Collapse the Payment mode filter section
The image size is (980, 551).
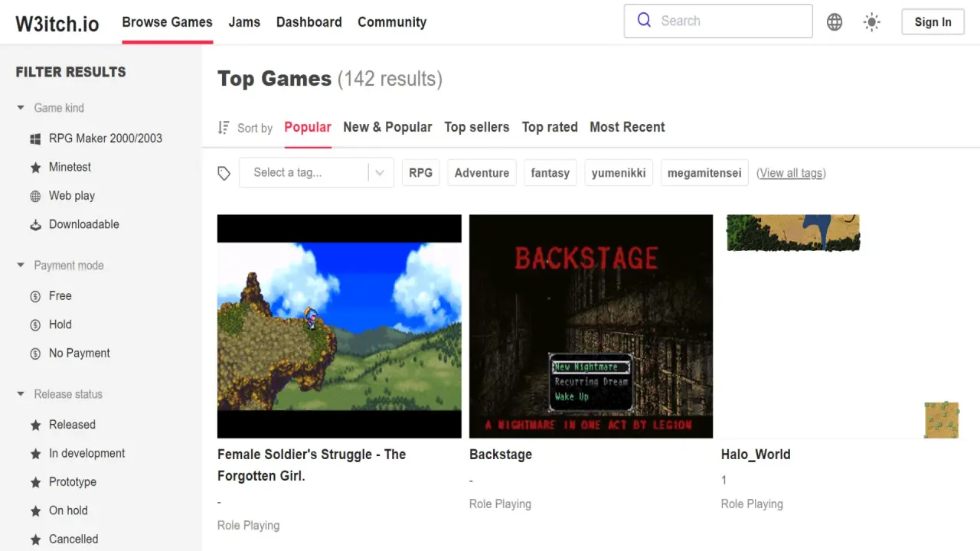pos(21,266)
